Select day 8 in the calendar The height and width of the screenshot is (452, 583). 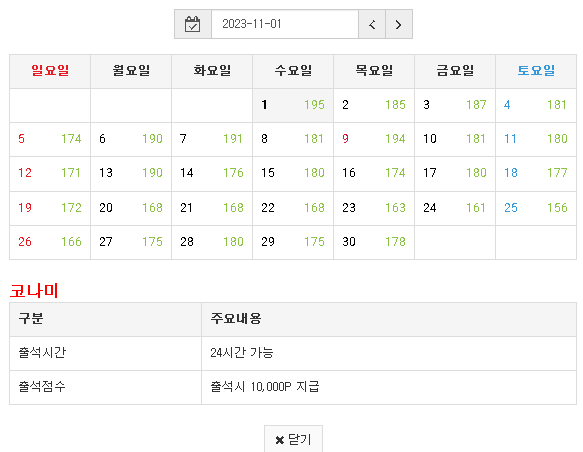click(x=264, y=139)
